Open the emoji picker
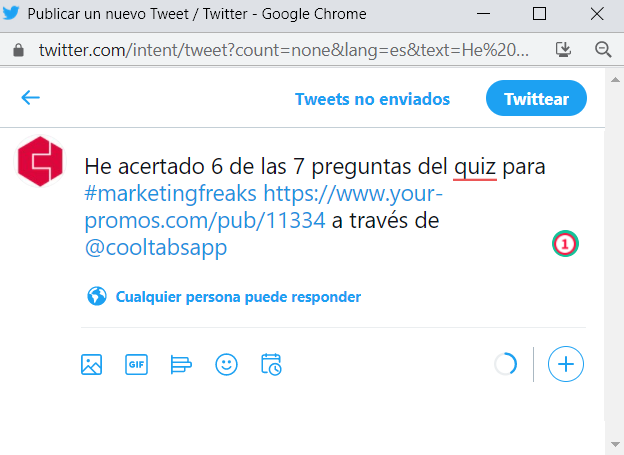Viewport: 624px width, 455px height. (226, 364)
